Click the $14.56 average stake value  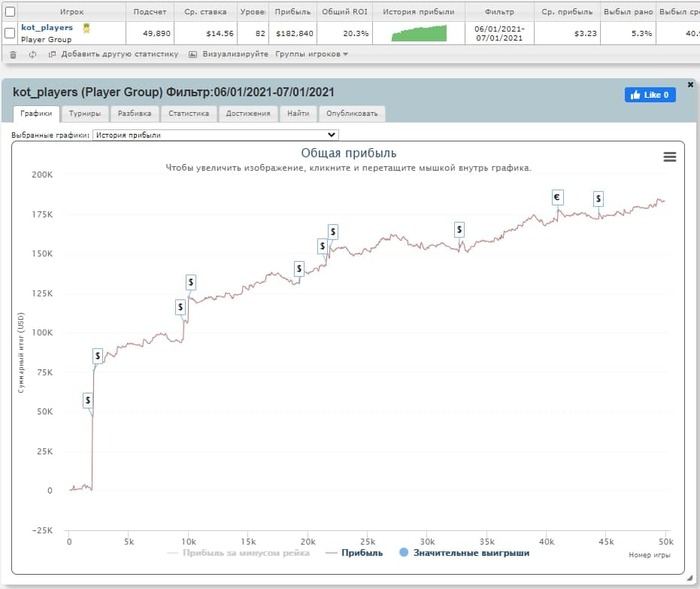[x=220, y=33]
